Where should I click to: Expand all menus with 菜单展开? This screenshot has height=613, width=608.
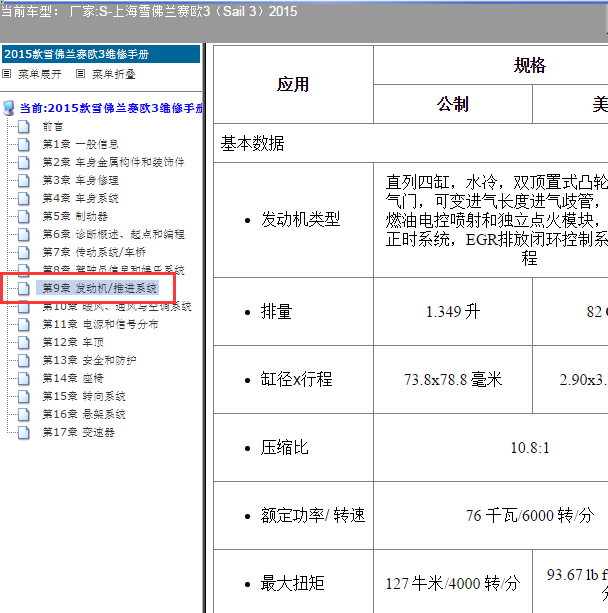click(x=39, y=74)
